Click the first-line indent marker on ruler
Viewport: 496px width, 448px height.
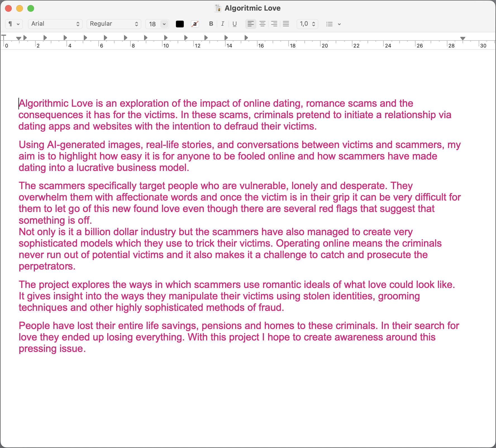(x=4, y=37)
